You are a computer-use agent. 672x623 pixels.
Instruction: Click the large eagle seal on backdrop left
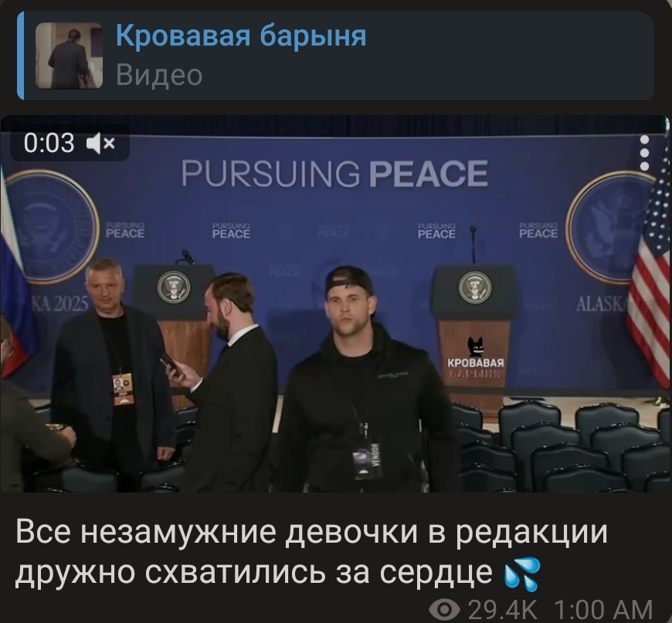52,227
